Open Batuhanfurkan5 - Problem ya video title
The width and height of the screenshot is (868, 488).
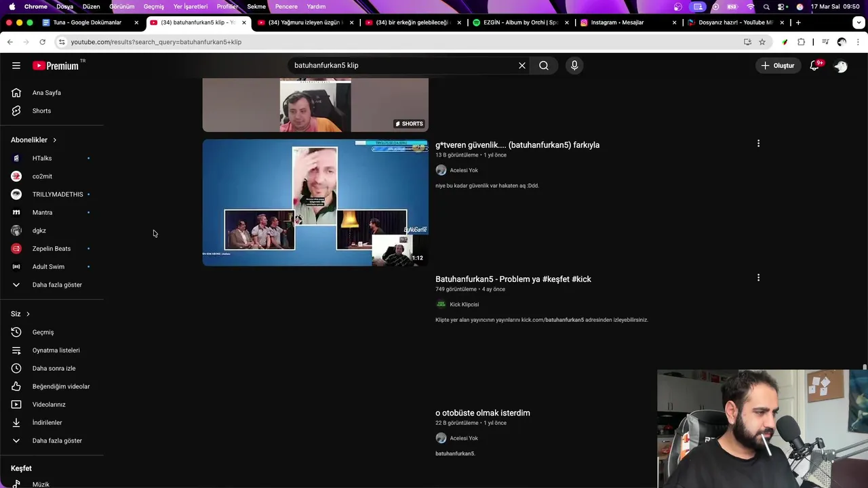click(x=513, y=279)
